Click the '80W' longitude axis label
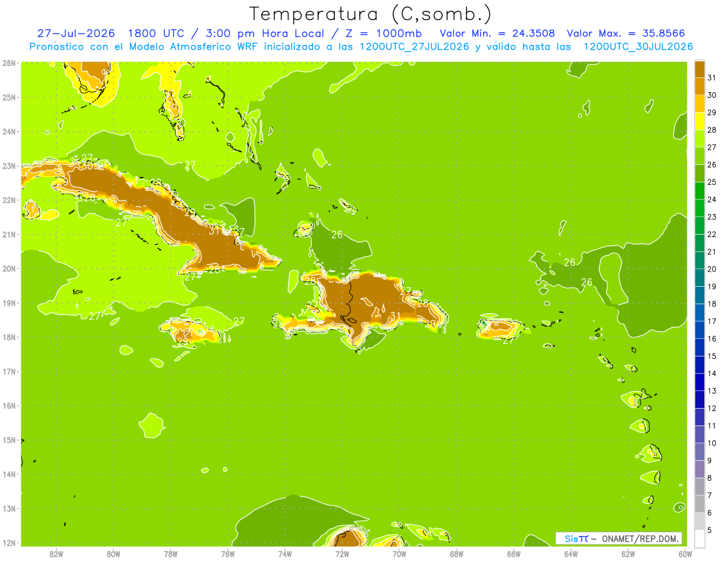The width and height of the screenshot is (728, 562). (x=113, y=554)
